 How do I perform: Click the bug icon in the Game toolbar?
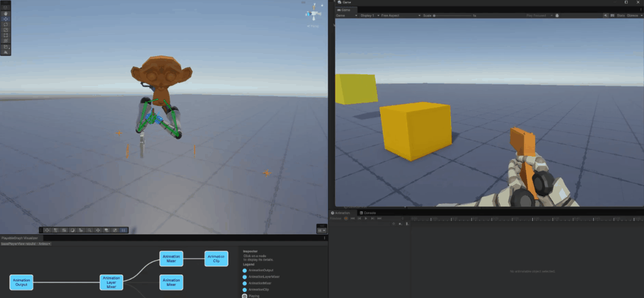pyautogui.click(x=557, y=16)
